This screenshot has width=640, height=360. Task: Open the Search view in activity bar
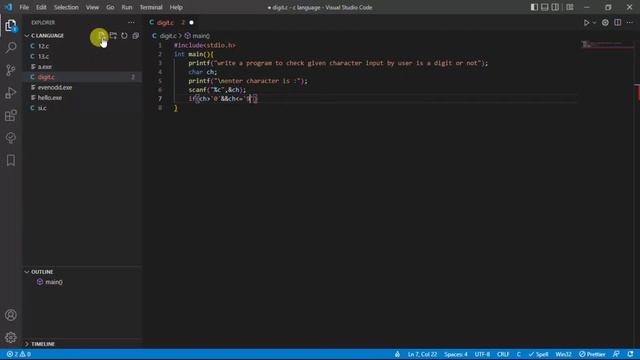point(11,47)
